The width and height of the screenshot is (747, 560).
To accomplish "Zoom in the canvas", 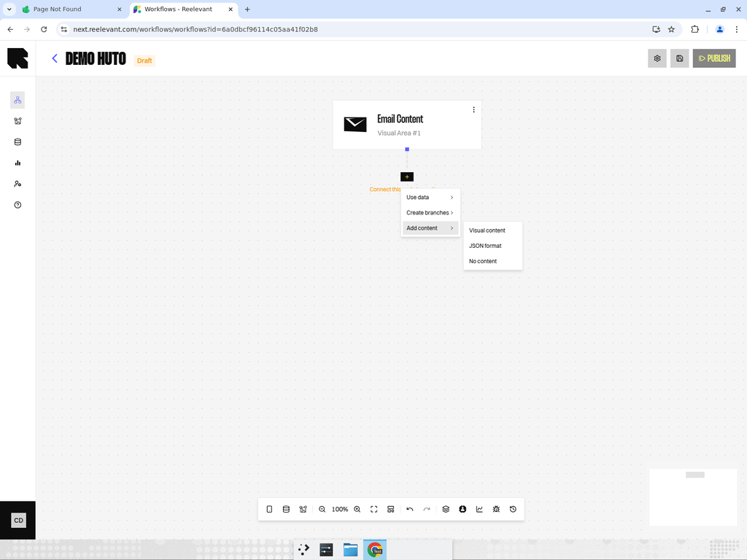I will (x=357, y=509).
